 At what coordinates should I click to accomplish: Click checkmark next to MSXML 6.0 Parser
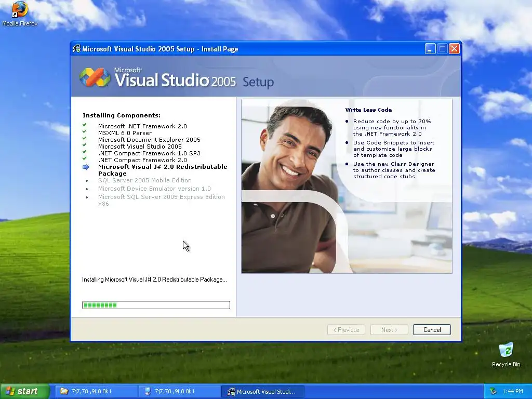click(x=85, y=131)
